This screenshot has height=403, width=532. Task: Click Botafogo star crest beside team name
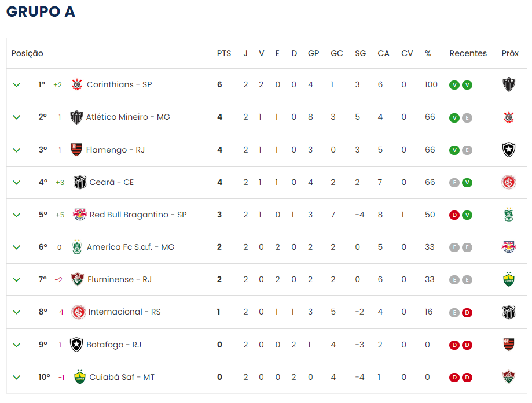pyautogui.click(x=76, y=345)
